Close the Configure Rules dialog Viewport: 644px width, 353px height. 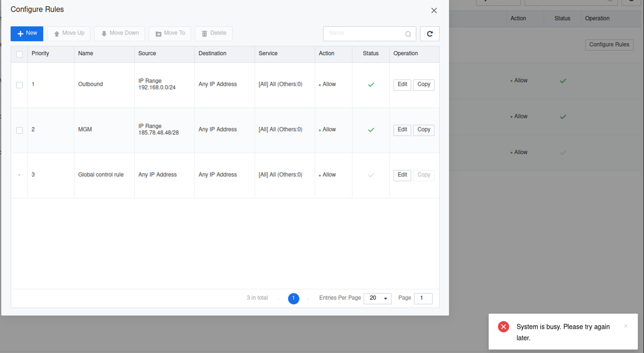(434, 11)
